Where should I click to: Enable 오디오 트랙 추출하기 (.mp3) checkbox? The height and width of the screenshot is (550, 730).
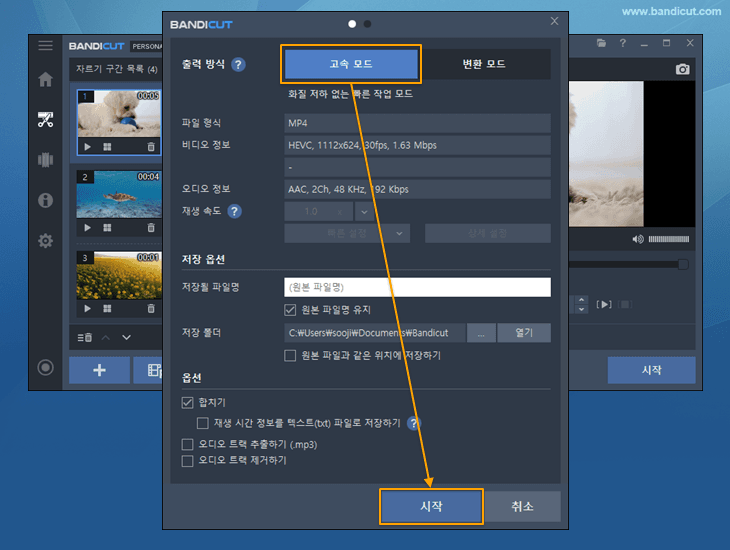(x=187, y=444)
